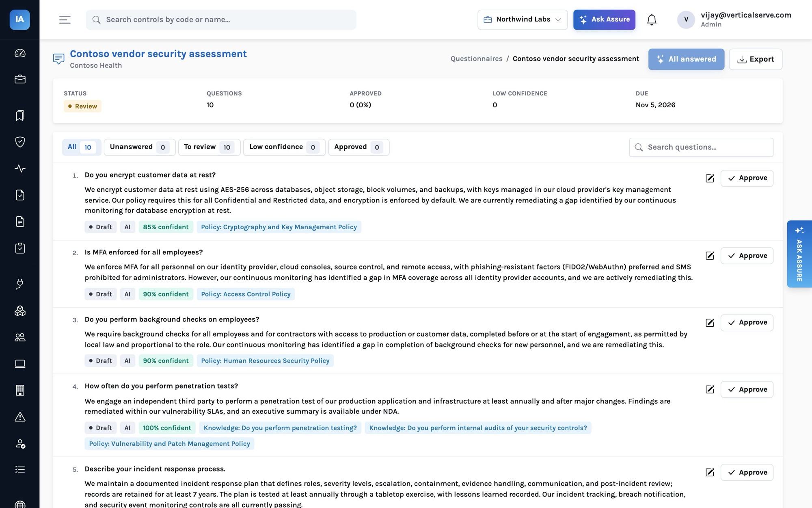
Task: Open the bookmark icon in sidebar
Action: pos(20,115)
